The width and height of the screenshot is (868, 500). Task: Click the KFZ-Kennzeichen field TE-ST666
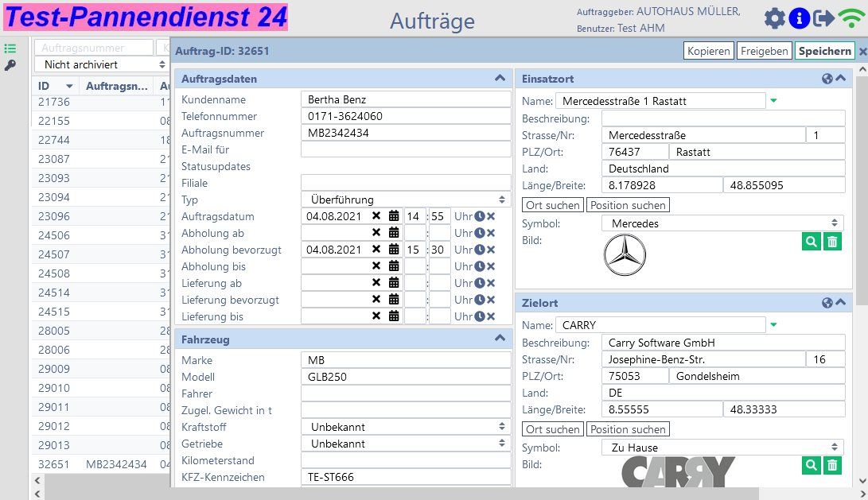[x=406, y=477]
